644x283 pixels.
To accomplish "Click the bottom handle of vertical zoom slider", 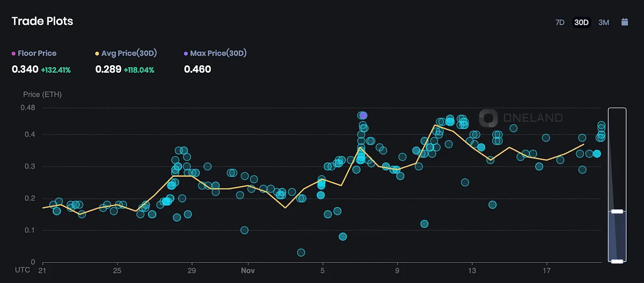I will coord(617,261).
